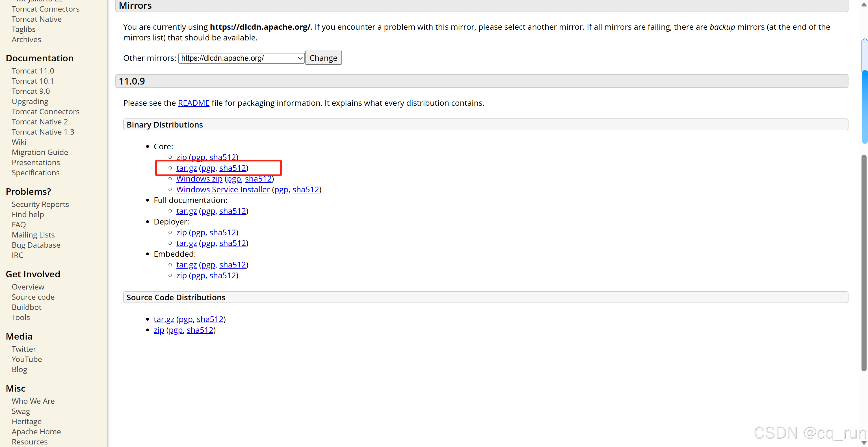Open Windows Service Installer pgp signature

[x=281, y=189]
